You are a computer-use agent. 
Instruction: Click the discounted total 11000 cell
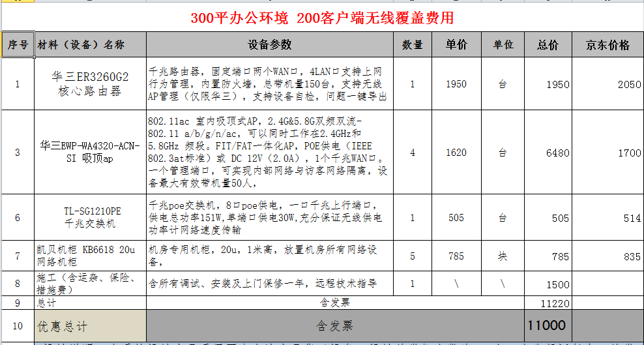tap(548, 326)
